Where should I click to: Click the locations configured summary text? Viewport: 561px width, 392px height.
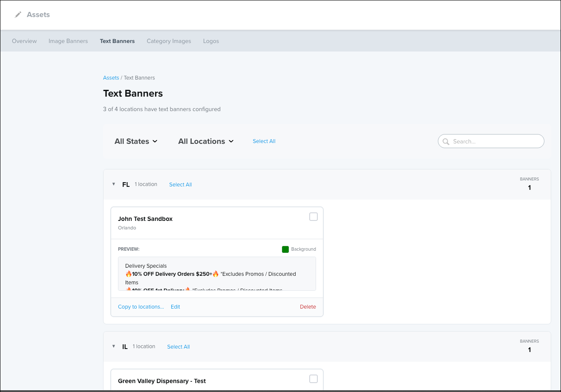coord(162,109)
